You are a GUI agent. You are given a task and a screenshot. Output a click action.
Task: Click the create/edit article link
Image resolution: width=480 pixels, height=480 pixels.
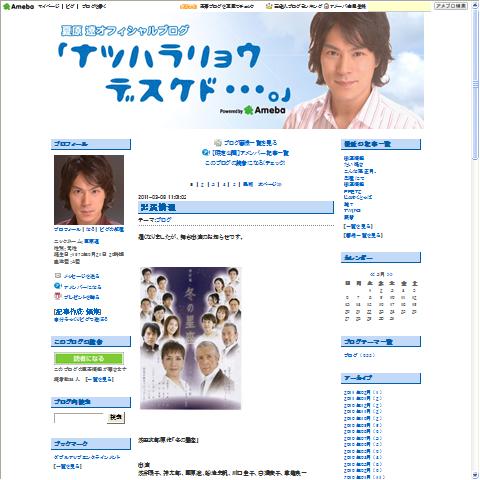(x=77, y=312)
